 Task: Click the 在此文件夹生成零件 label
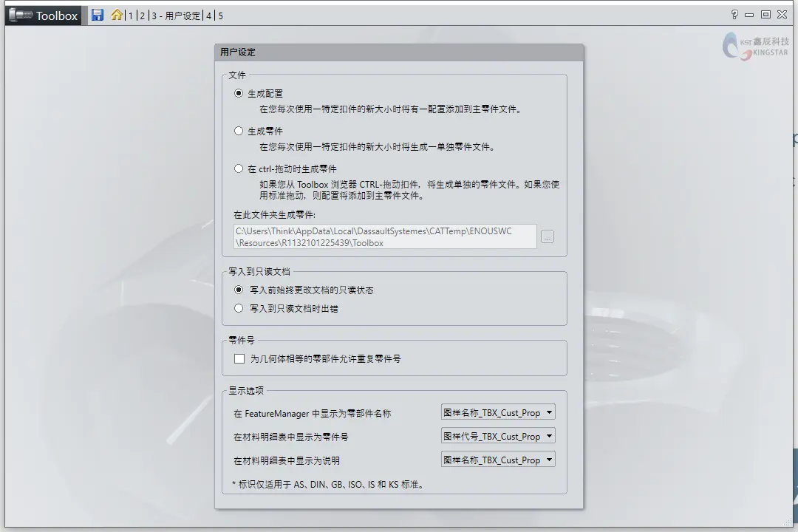[x=274, y=215]
